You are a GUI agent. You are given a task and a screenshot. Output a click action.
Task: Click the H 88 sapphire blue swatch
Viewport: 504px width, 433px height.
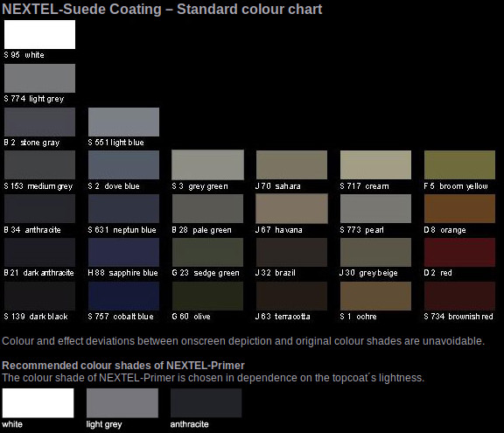pyautogui.click(x=123, y=252)
